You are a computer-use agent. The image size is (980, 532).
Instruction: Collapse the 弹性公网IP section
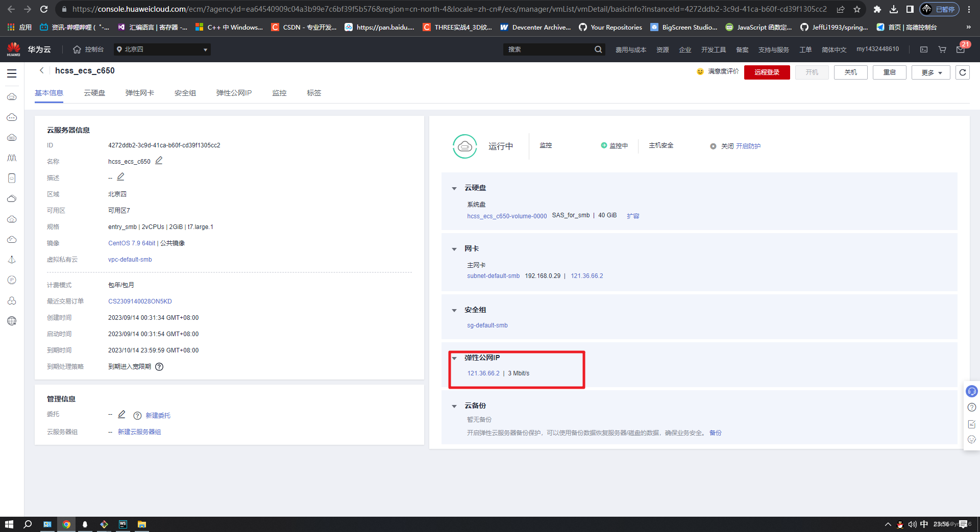[454, 358]
